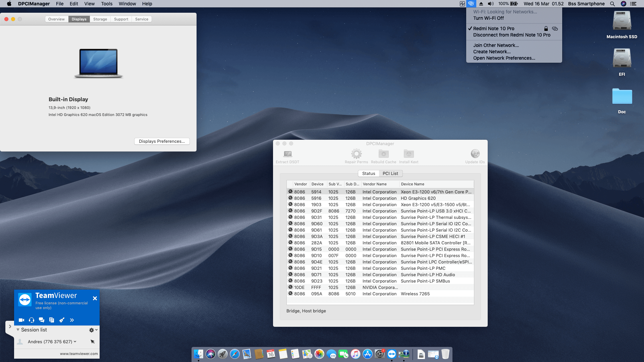Open the TeamViewer chat bubbles icon

(42, 320)
